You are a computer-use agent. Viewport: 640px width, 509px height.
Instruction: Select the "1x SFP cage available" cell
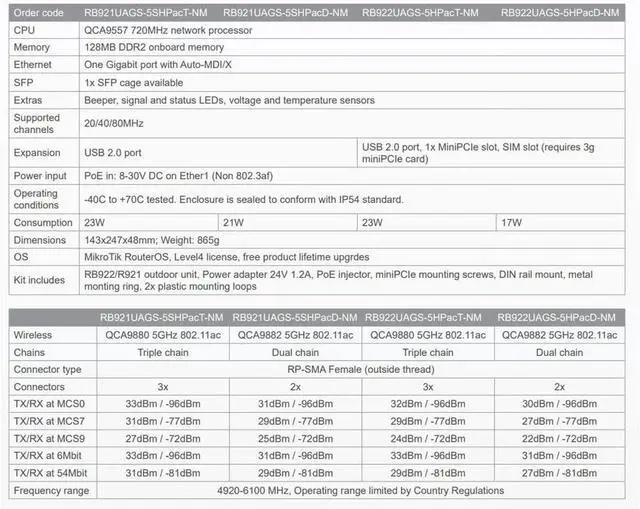point(133,82)
